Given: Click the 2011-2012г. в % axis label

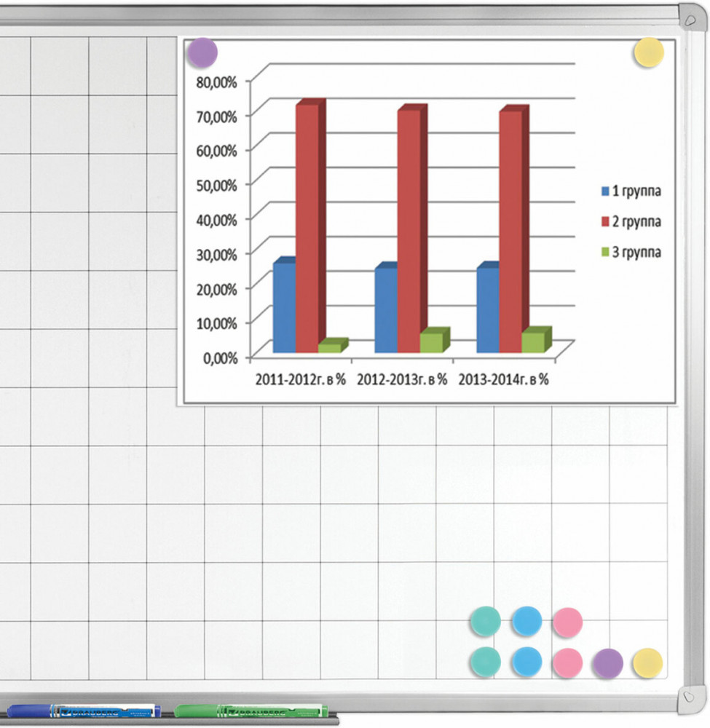Looking at the screenshot, I should 300,380.
